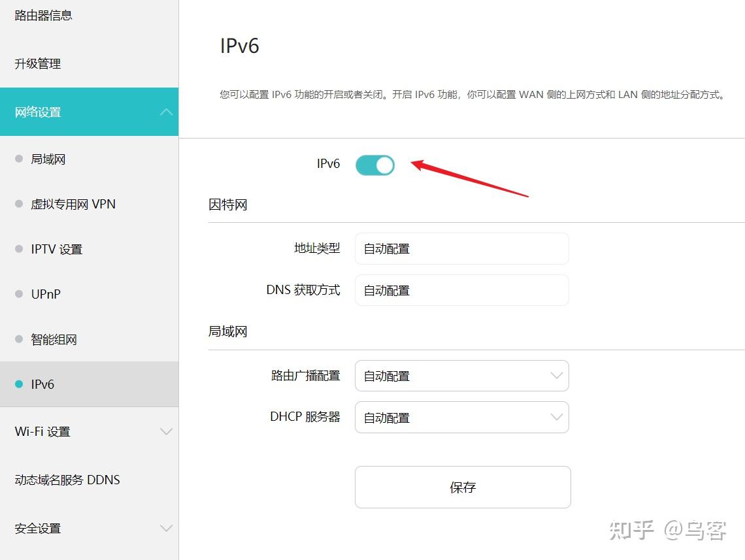
Task: Expand the 安全设置 section
Action: tap(167, 528)
